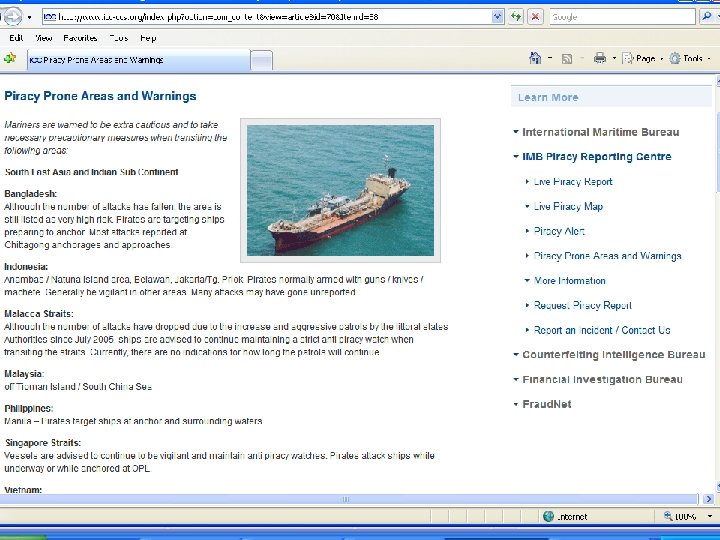The image size is (720, 540).
Task: Open the View menu
Action: point(44,38)
